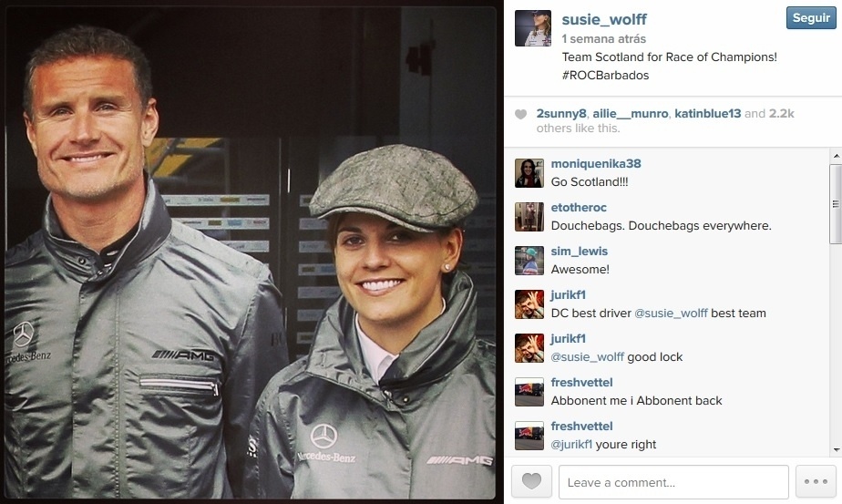Open the susie_wolff username link in header
Image resolution: width=842 pixels, height=504 pixels.
[x=604, y=19]
